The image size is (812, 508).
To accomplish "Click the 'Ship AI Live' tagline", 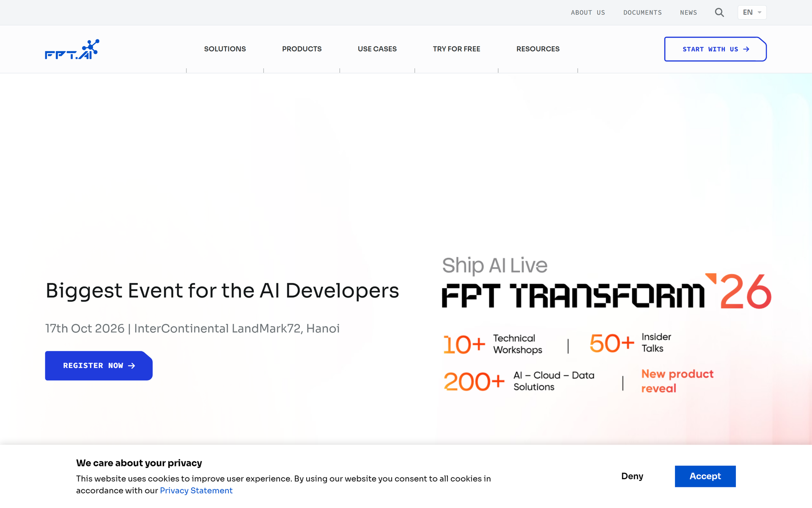I will 495,266.
